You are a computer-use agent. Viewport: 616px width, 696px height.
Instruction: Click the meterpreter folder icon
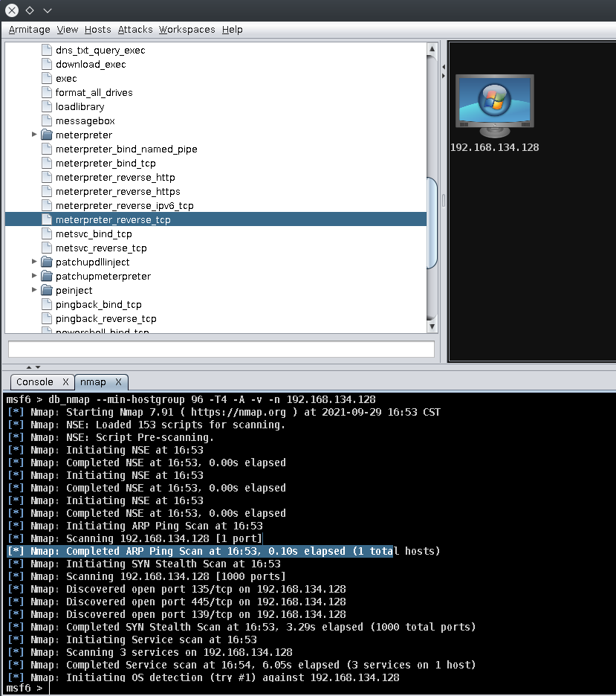pyautogui.click(x=47, y=135)
